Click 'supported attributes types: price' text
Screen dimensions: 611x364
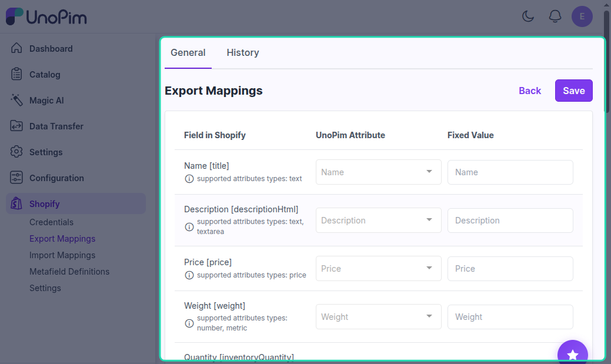[x=251, y=275]
